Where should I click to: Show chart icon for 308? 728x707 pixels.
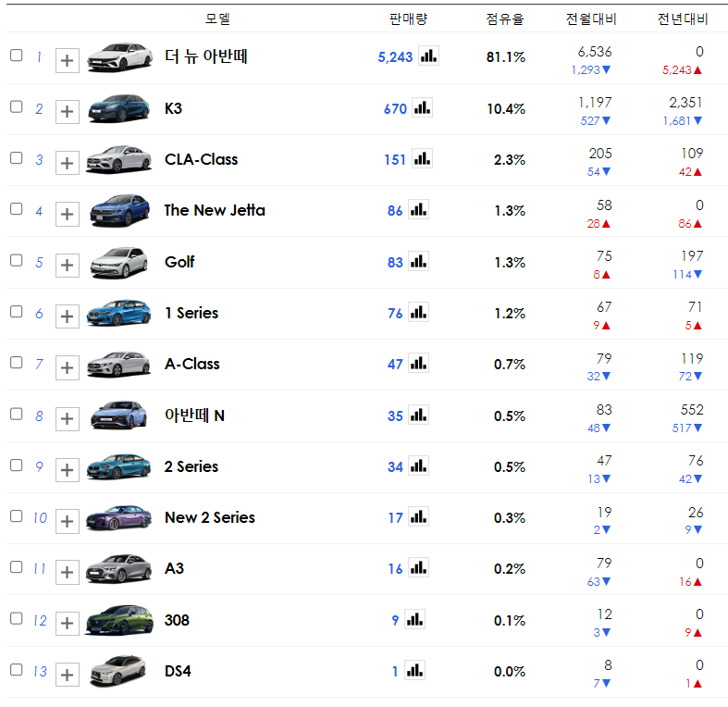[414, 620]
